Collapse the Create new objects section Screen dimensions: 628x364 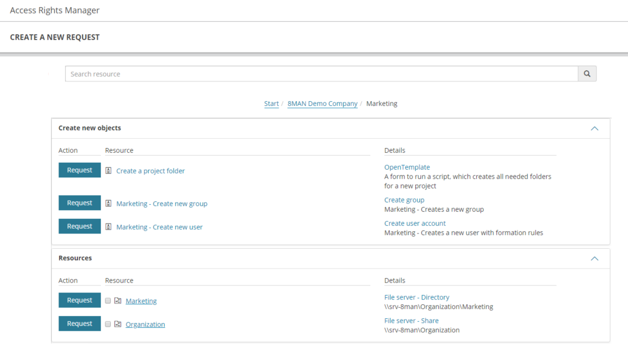click(x=595, y=128)
